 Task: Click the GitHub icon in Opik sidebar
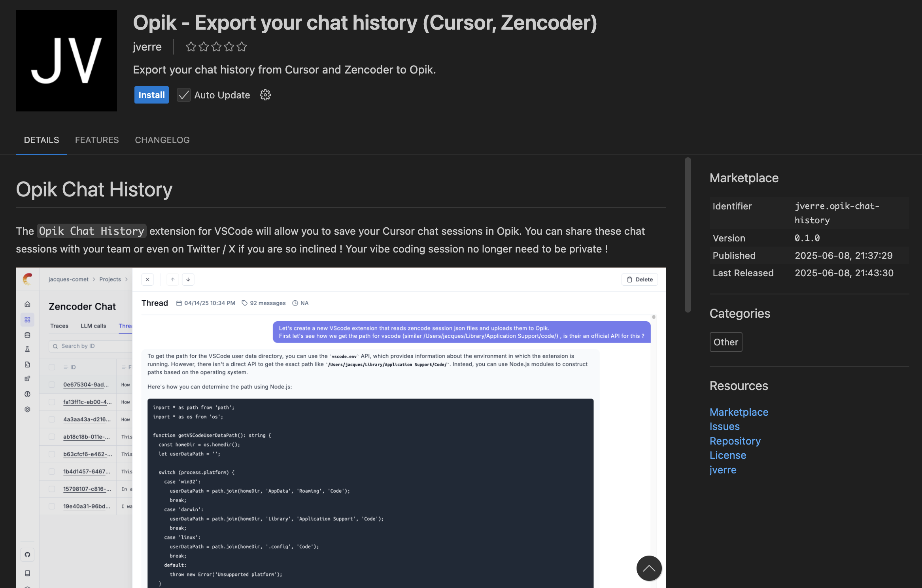pyautogui.click(x=27, y=554)
